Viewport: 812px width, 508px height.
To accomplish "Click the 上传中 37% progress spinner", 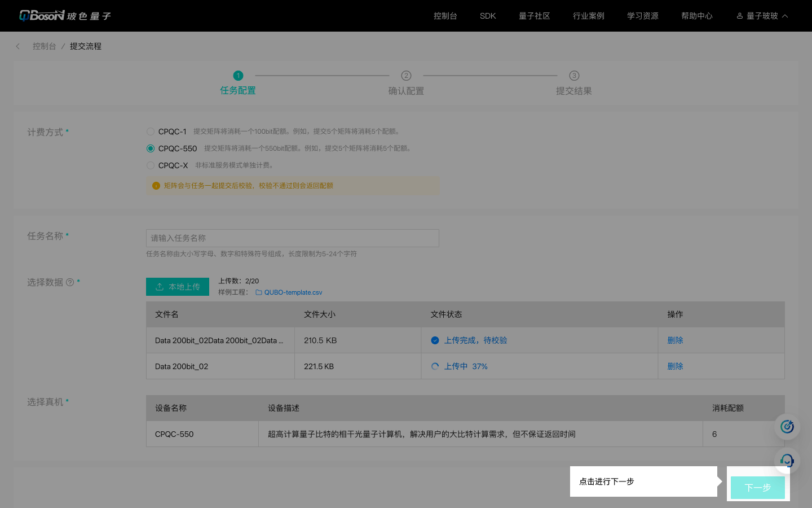I will pos(435,366).
